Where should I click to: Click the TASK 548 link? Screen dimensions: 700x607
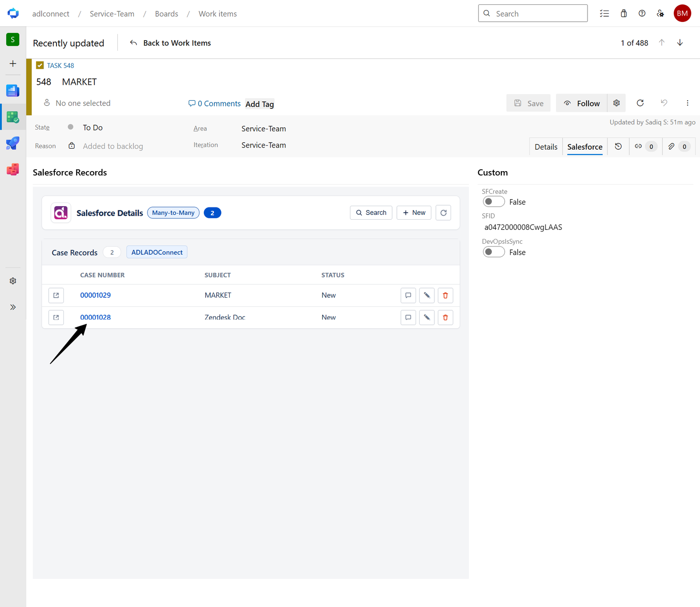60,66
